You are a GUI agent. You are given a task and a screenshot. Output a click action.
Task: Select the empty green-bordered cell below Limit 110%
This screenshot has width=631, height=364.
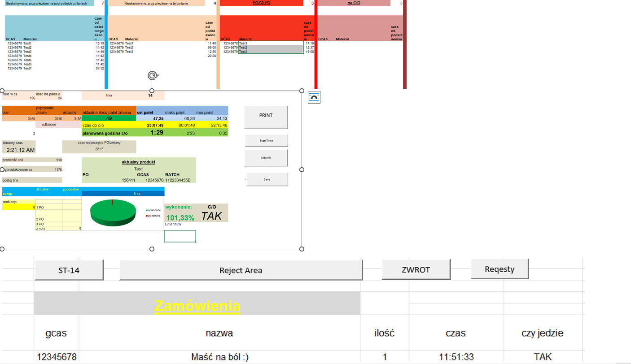click(180, 236)
